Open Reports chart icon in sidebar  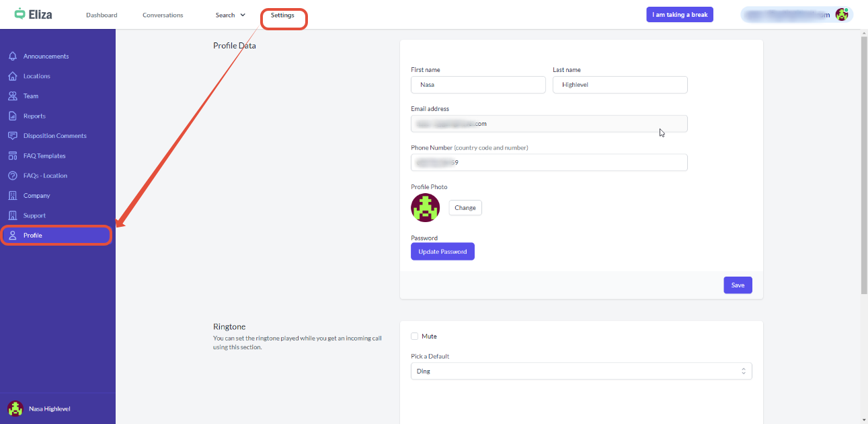pyautogui.click(x=12, y=116)
